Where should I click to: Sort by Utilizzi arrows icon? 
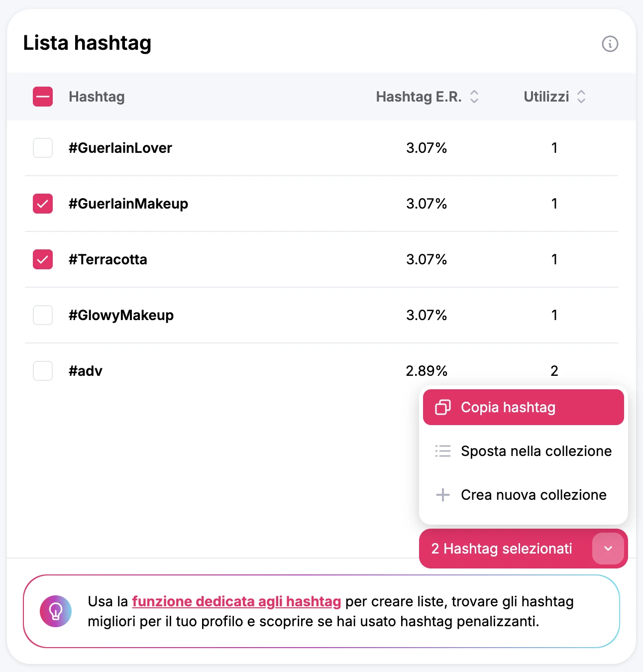(581, 97)
